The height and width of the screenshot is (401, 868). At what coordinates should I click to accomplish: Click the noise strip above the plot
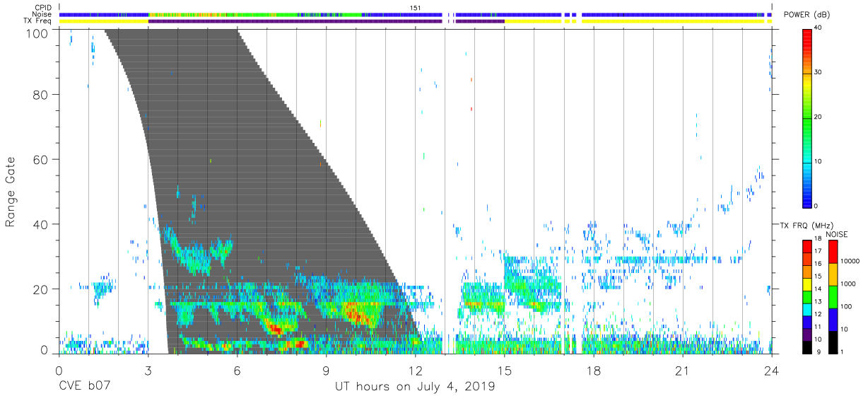pyautogui.click(x=415, y=14)
